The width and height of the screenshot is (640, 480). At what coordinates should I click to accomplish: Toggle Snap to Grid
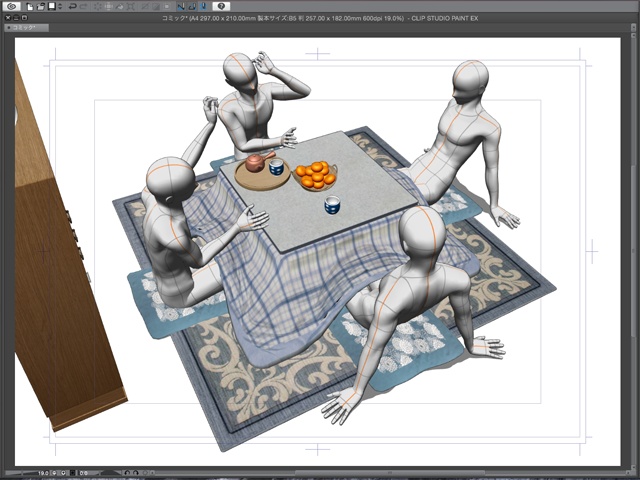point(203,7)
